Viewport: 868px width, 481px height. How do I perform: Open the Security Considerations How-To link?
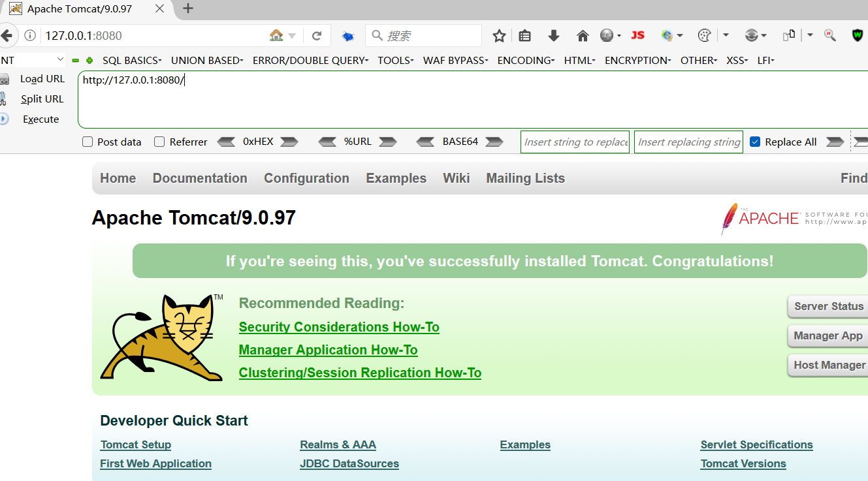coord(339,327)
